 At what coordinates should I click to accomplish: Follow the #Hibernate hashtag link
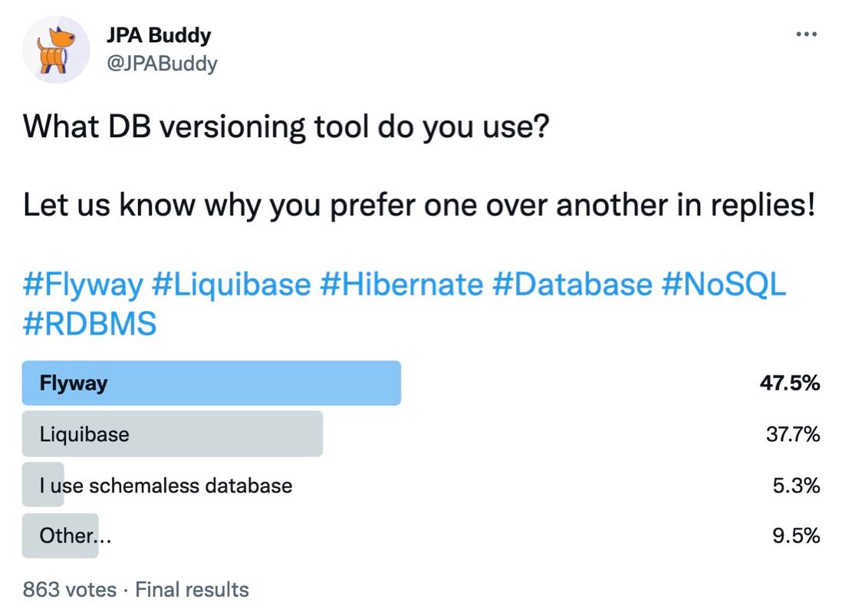tap(402, 285)
